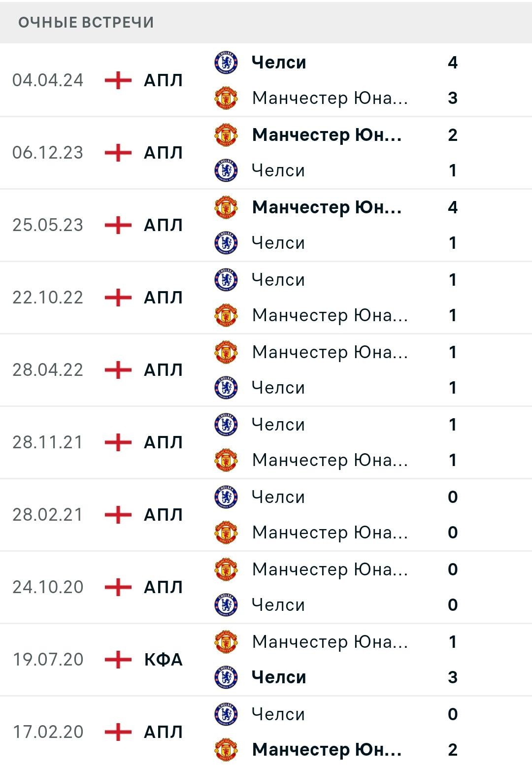Click England flag beside КФА competition
This screenshot has height=767, width=532.
point(118,660)
